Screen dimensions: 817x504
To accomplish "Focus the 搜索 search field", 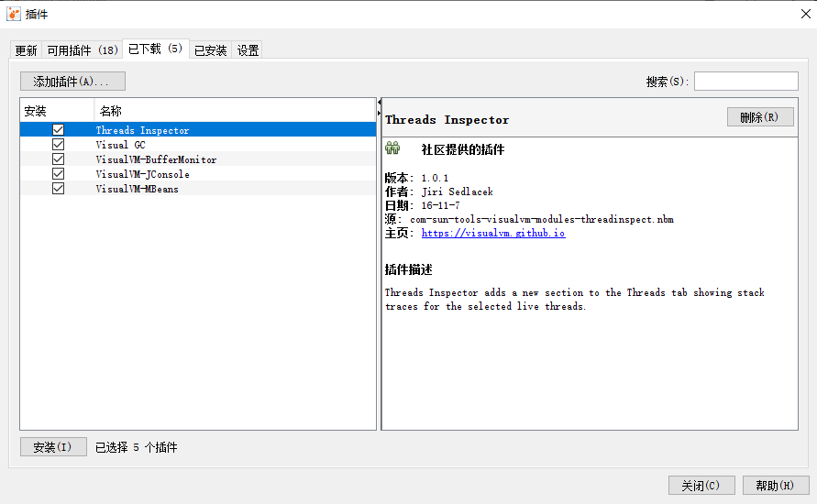I will click(745, 82).
